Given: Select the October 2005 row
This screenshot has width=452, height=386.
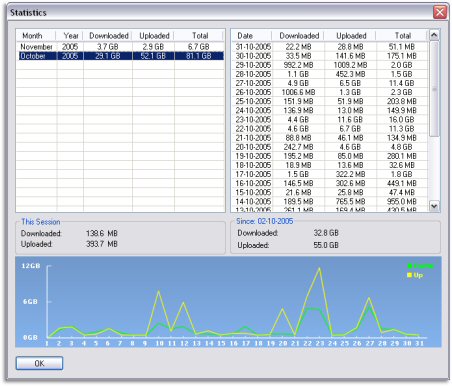Looking at the screenshot, I should pos(121,56).
